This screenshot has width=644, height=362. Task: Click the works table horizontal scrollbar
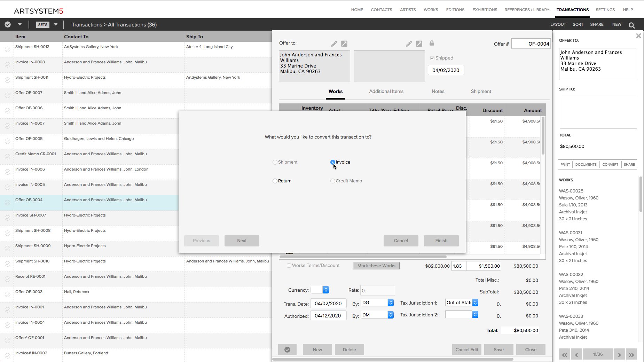pyautogui.click(x=363, y=257)
